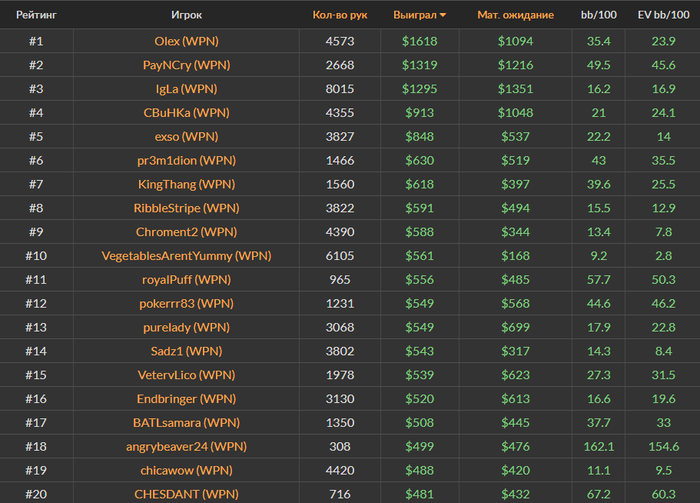Sort table by bb/100 header
700x503 pixels.
(x=599, y=16)
